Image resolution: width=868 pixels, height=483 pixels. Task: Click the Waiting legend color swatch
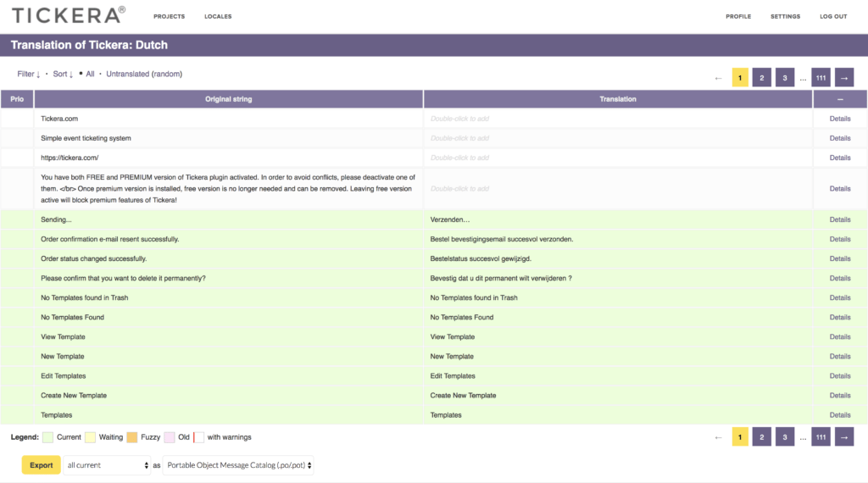click(x=90, y=437)
